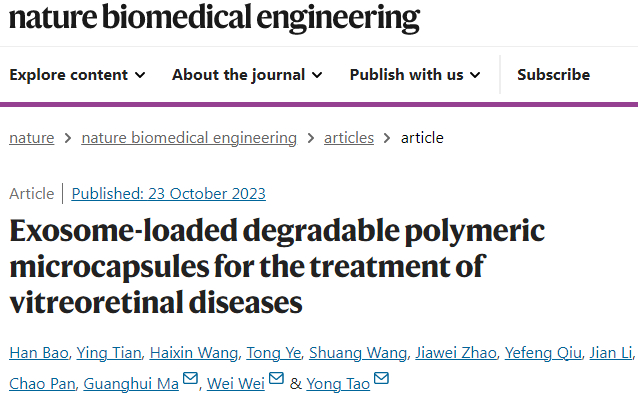
Task: Click the envelope icon beside Wei Wei
Action: pyautogui.click(x=274, y=381)
